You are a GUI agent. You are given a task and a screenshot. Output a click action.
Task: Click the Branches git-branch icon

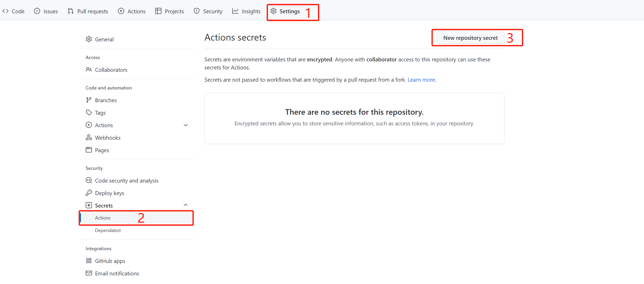89,100
